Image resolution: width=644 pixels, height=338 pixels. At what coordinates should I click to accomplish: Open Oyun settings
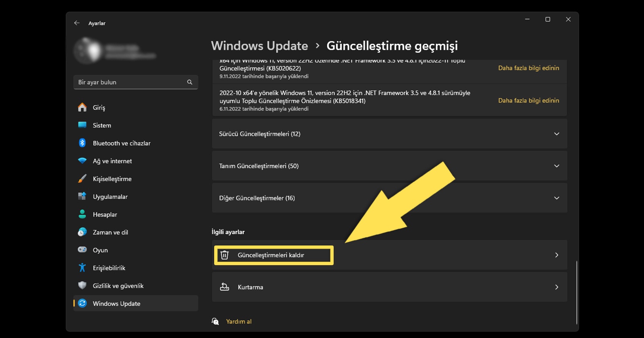pyautogui.click(x=136, y=250)
